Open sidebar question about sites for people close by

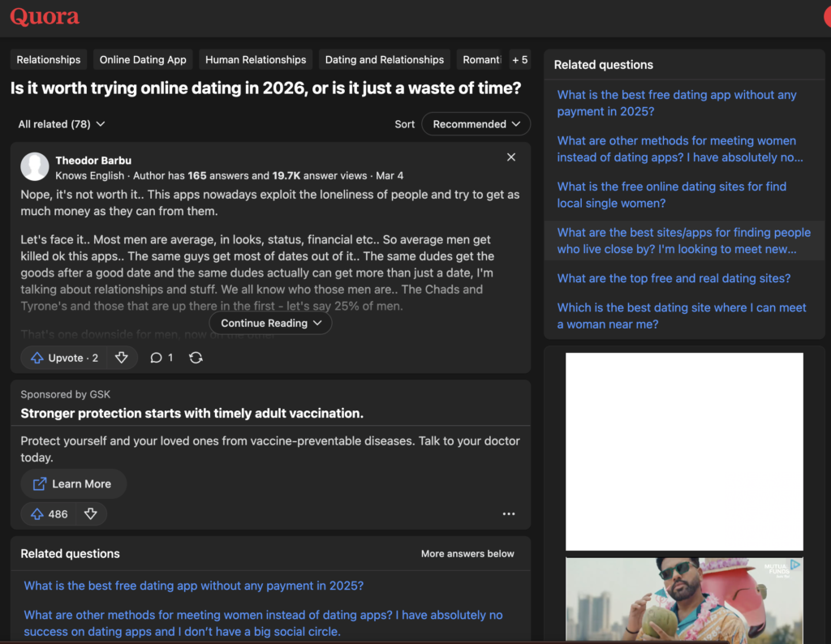[683, 240]
